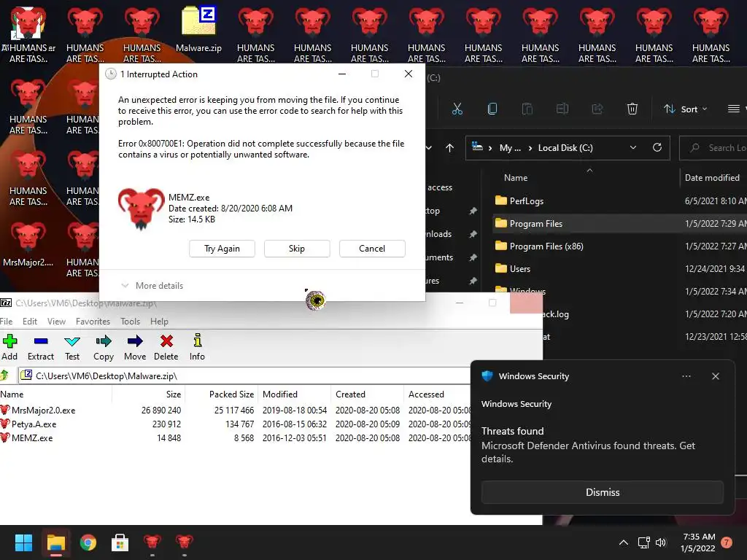Open the Help menu in 7-Zip
This screenshot has height=560, width=747.
pyautogui.click(x=159, y=322)
